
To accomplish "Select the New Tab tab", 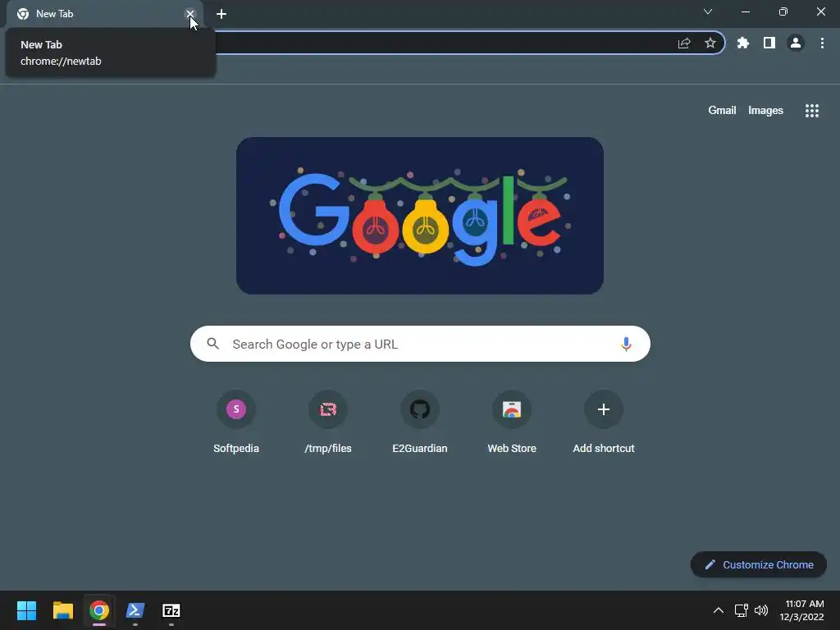I will (x=104, y=14).
